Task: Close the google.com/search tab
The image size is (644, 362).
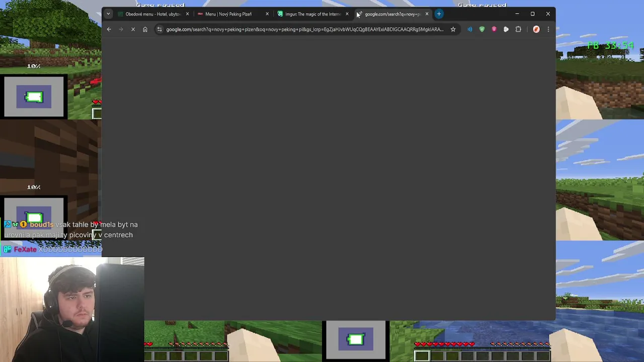Action: (x=427, y=14)
